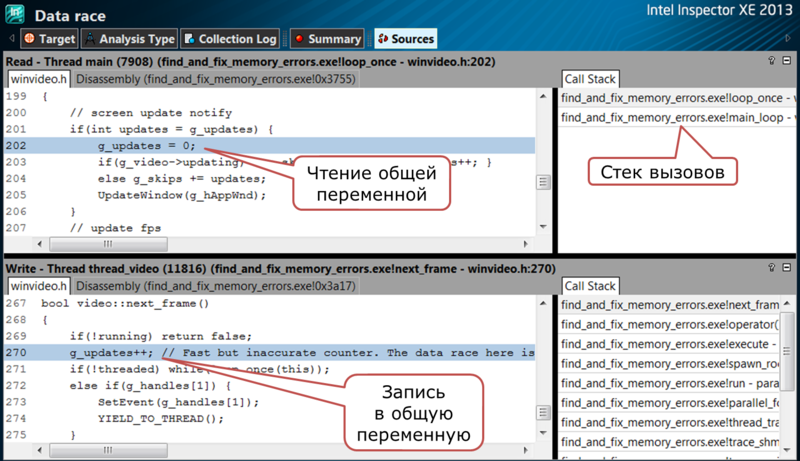
Task: Click scroll-up arrow in Write source pane
Action: (543, 303)
